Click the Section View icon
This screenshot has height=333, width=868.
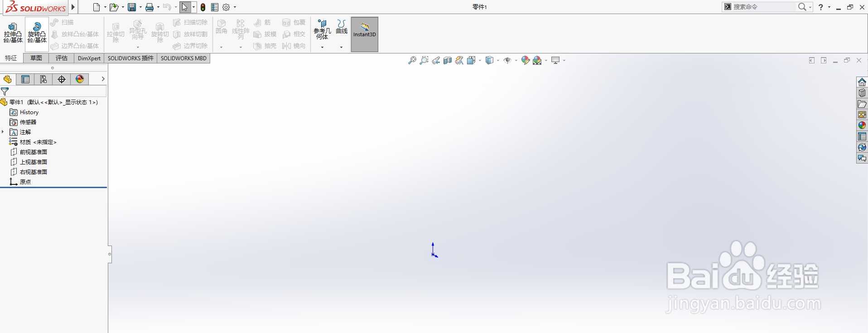click(448, 60)
